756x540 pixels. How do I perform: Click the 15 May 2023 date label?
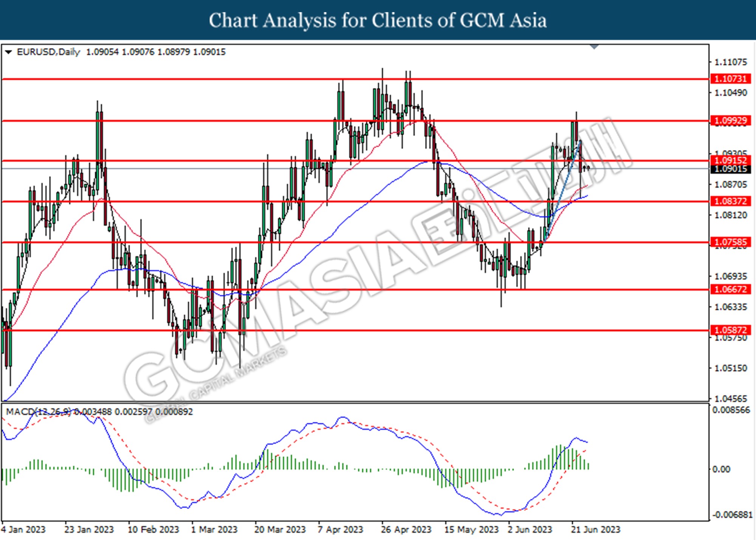pos(471,529)
